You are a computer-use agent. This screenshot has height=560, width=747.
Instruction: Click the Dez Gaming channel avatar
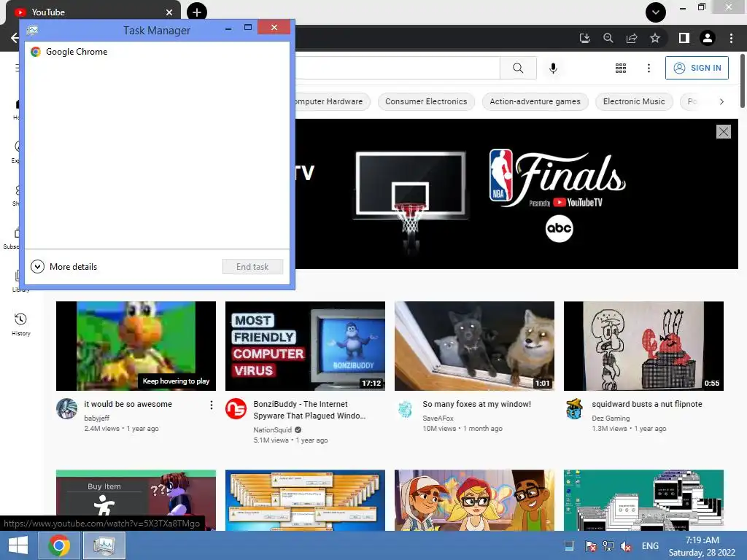575,408
